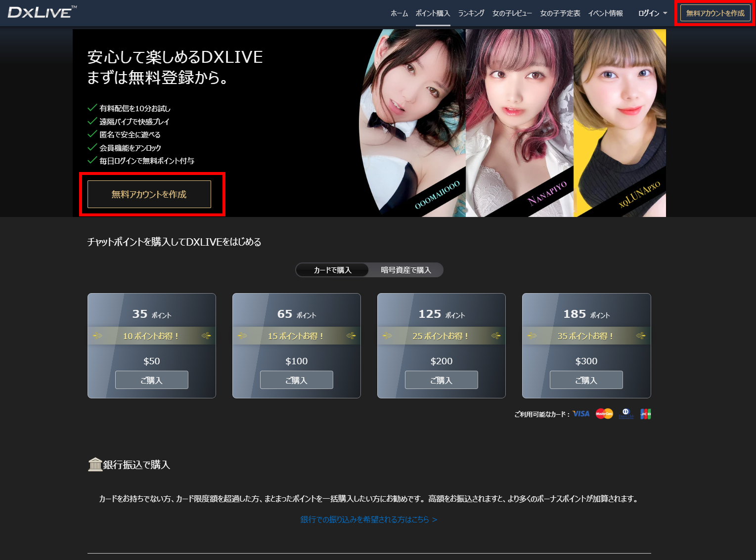Screen dimensions: 756x560
Task: Select イベント情報 in the navigation
Action: tap(605, 13)
